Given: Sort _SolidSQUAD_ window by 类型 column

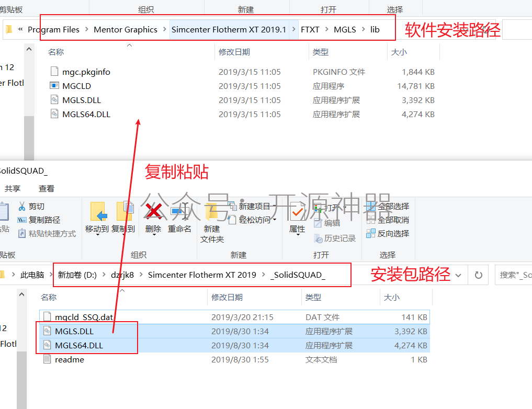Looking at the screenshot, I should (x=313, y=298).
